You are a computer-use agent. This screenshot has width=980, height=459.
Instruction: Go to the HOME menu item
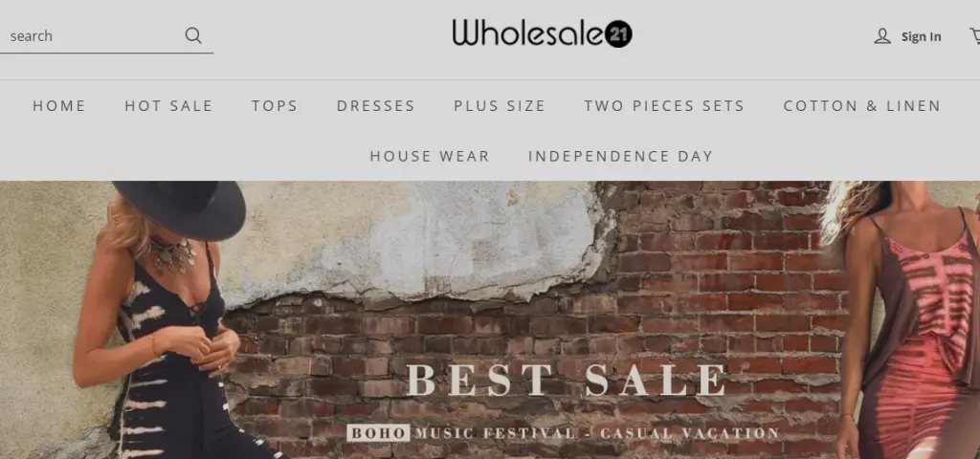[58, 106]
